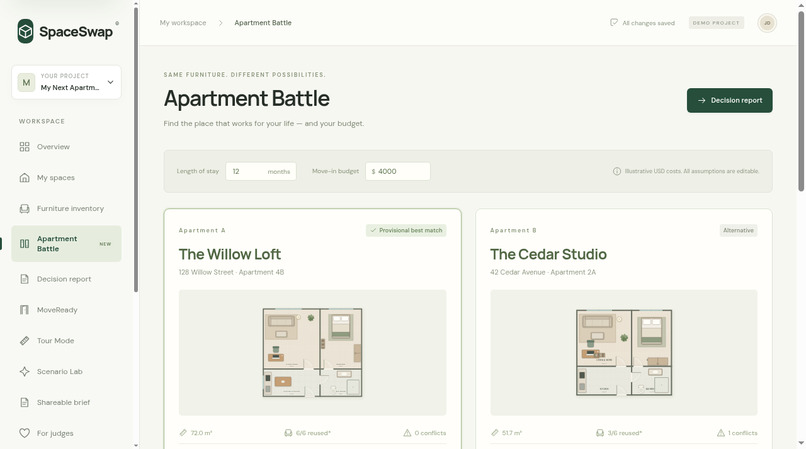Click the Willow Loft floor plan thumbnail
The width and height of the screenshot is (806, 449).
313,352
